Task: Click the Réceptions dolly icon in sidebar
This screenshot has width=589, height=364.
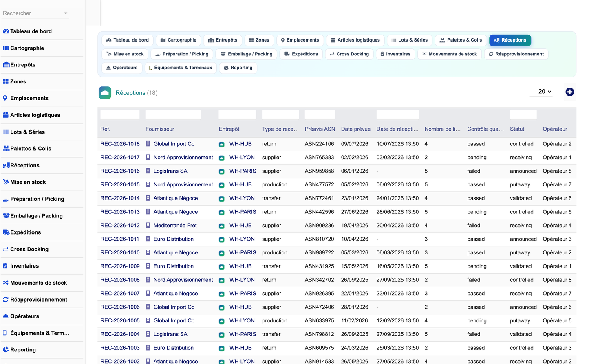Action: [x=6, y=165]
